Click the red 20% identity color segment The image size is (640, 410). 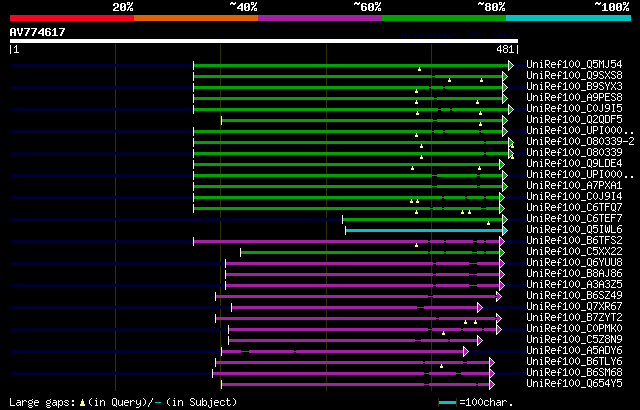click(72, 18)
